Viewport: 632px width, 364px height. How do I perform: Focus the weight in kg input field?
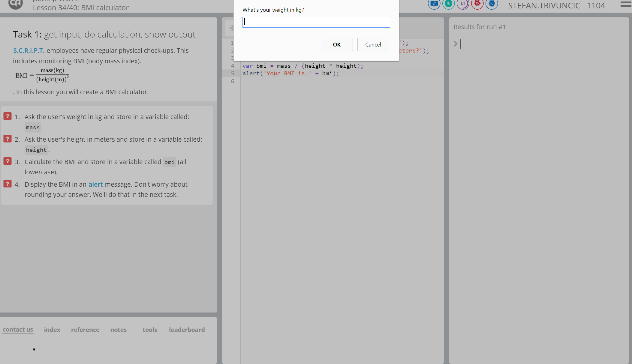[x=316, y=22]
